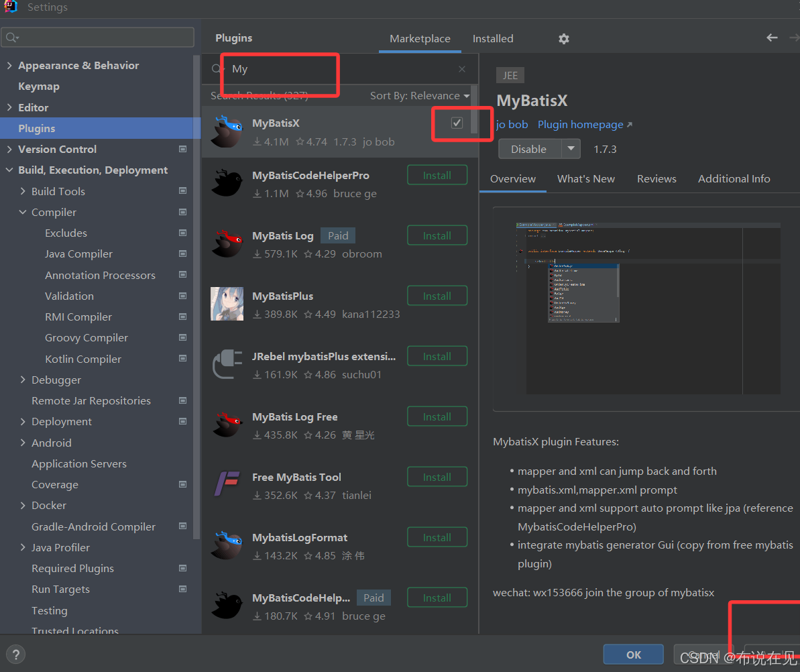Click the MyBatisX overview screenshot thumbnail
Screen dimensions: 800x672
coord(648,309)
